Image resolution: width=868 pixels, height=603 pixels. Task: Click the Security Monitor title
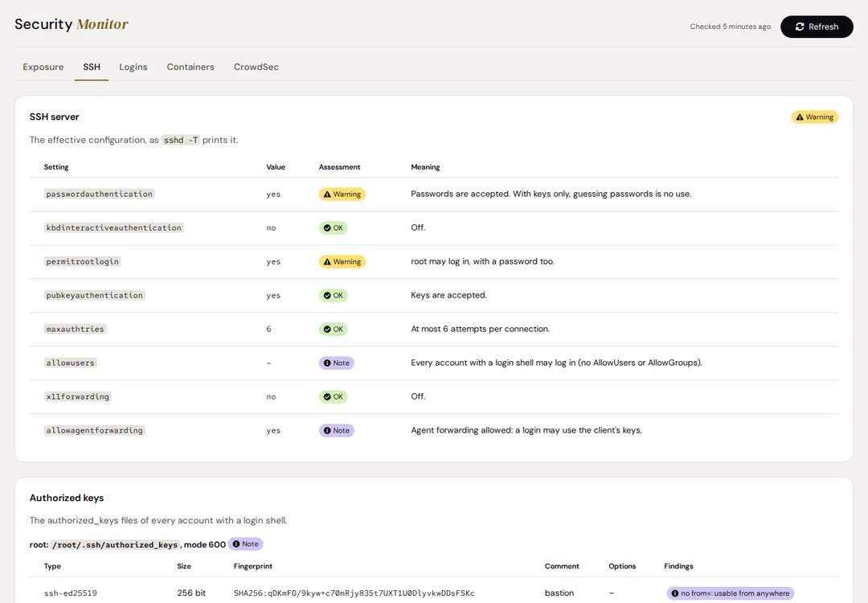[x=72, y=24]
